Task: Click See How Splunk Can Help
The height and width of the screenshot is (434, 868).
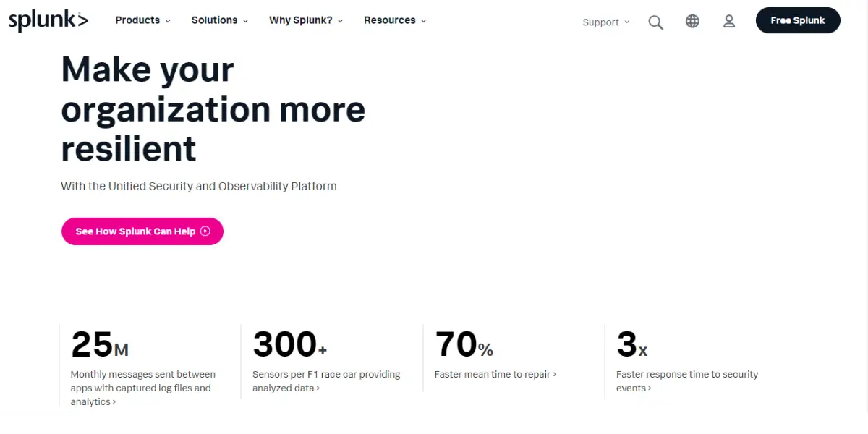Action: pyautogui.click(x=142, y=231)
